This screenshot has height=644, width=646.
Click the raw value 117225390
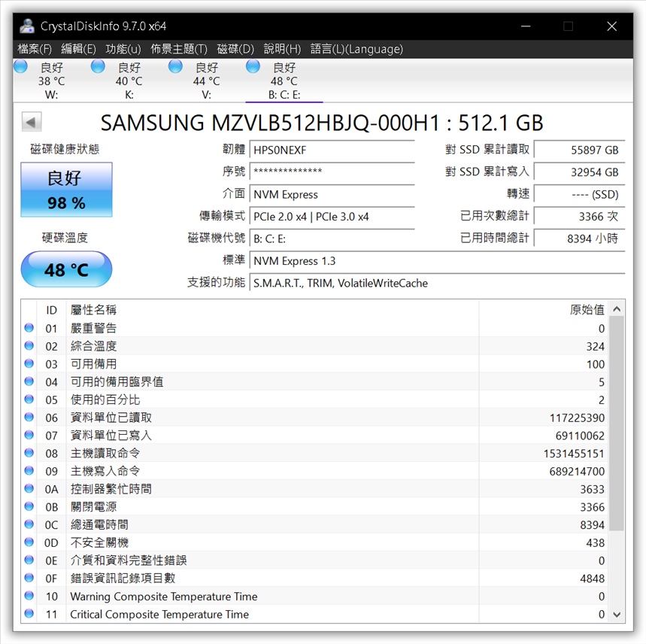click(577, 418)
